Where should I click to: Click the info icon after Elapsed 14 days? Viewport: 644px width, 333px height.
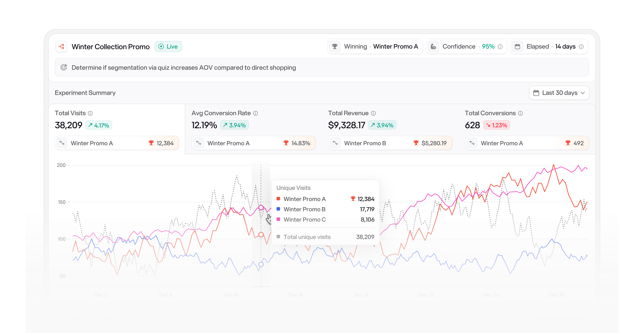(581, 46)
